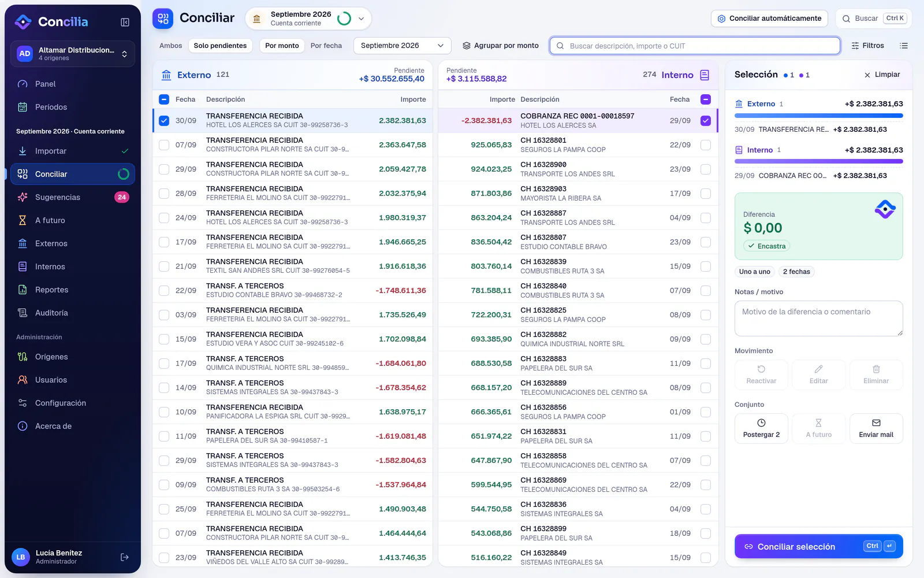Open the A futuro hourglass item
924x578 pixels.
tap(73, 220)
